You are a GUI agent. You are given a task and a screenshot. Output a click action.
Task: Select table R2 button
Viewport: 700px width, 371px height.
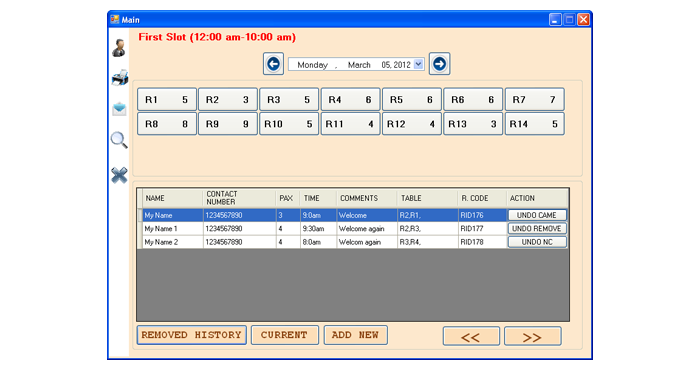coord(228,100)
